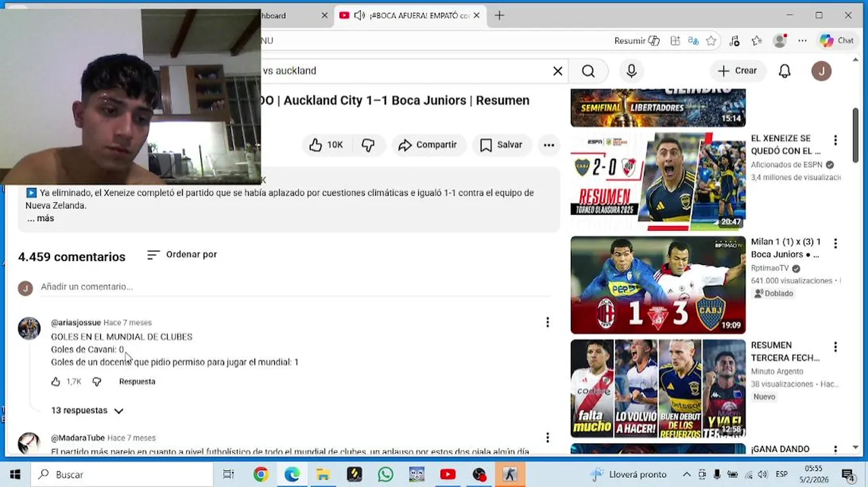Open the Ordenar por sort dropdown
The height and width of the screenshot is (487, 868).
click(x=182, y=255)
